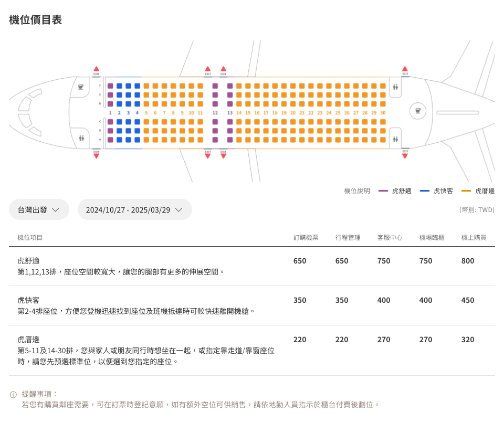The image size is (504, 422).
Task: Click the upper rear lavatory icon
Action: pos(395,87)
